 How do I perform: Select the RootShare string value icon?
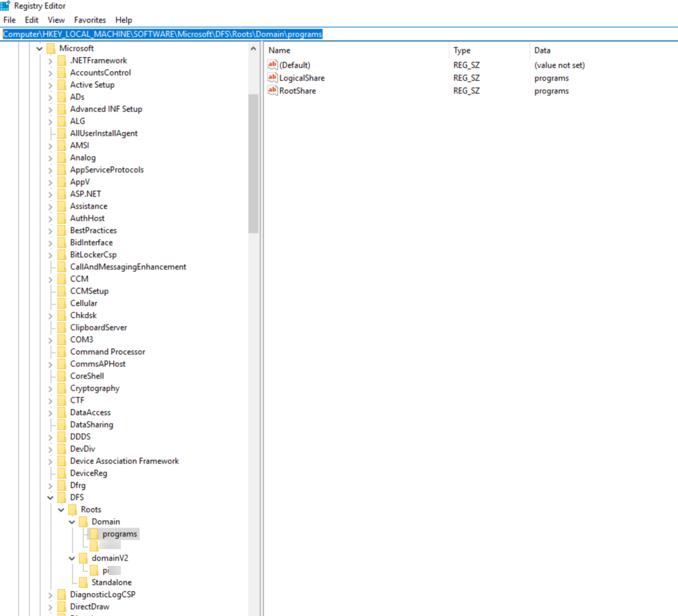coord(273,91)
